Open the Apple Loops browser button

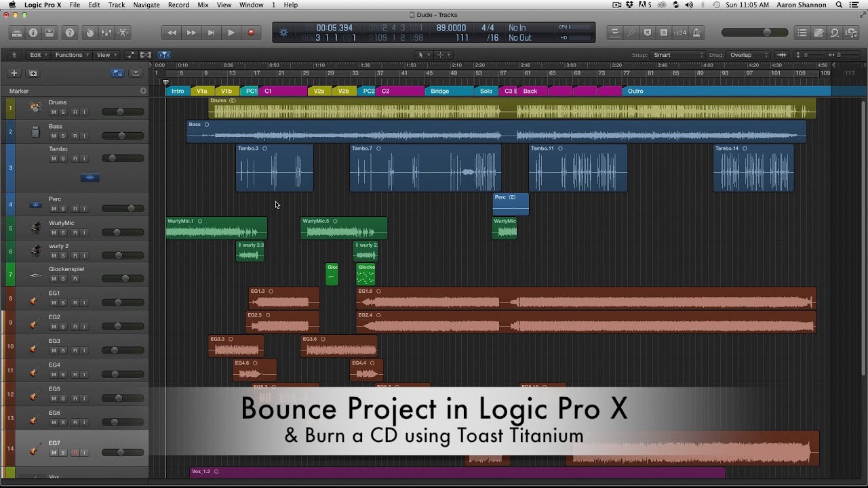pyautogui.click(x=835, y=33)
